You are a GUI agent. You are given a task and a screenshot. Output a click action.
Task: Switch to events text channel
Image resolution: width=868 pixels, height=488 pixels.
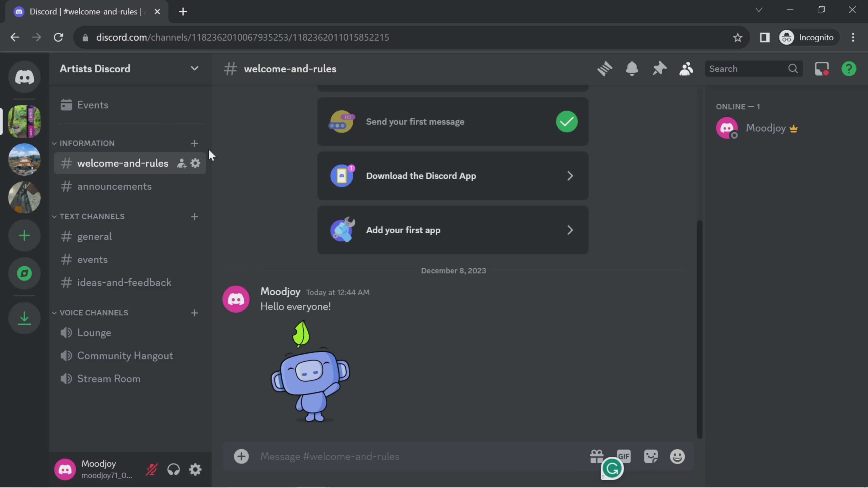[130, 260]
